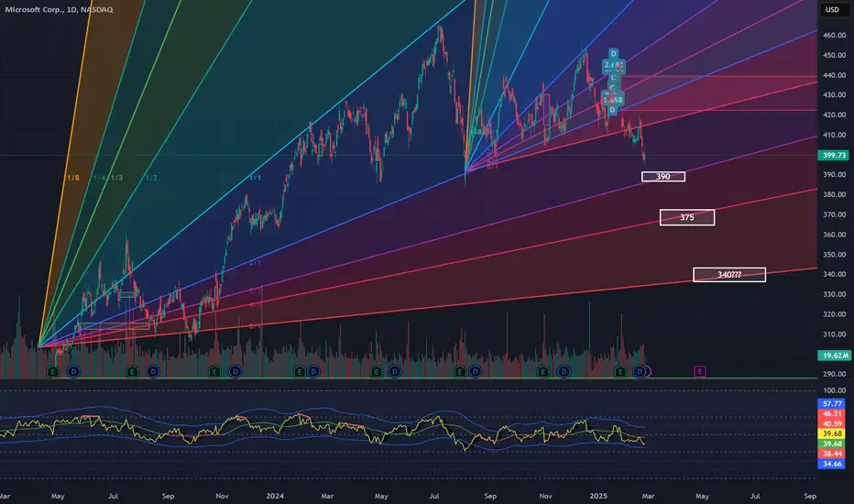Click the indicator value 40.59

point(832,423)
